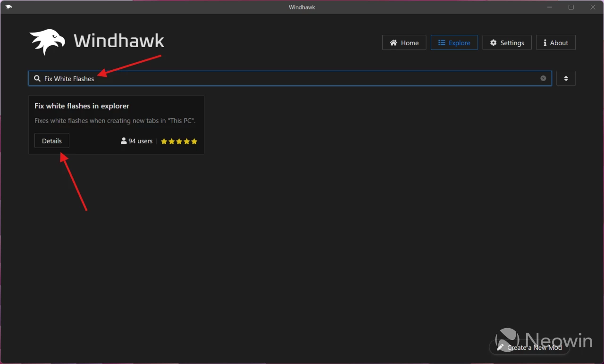Select the Explore tab
This screenshot has height=364, width=604.
(454, 42)
